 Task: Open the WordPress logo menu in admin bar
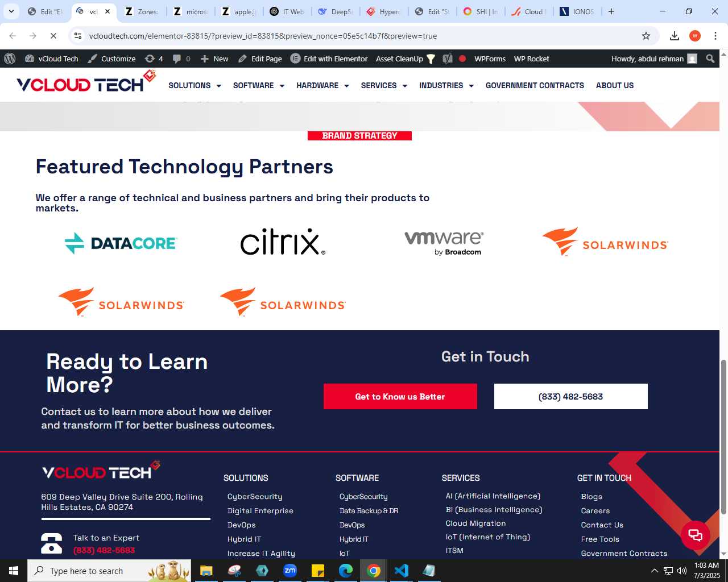click(x=10, y=59)
